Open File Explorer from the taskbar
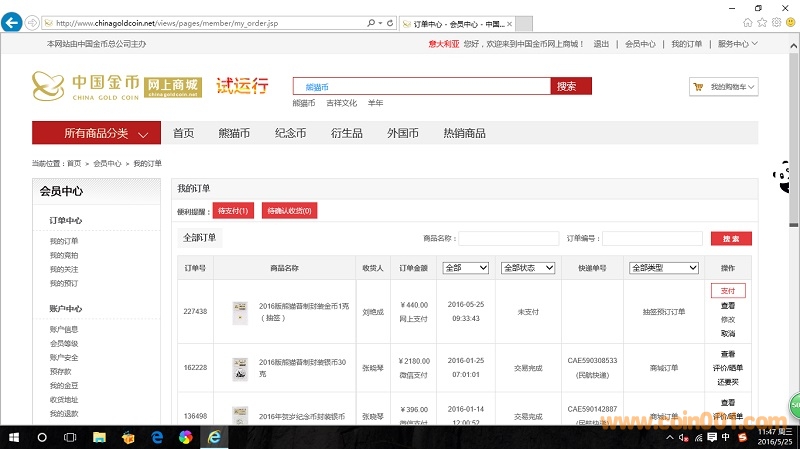800x449 pixels. click(100, 437)
